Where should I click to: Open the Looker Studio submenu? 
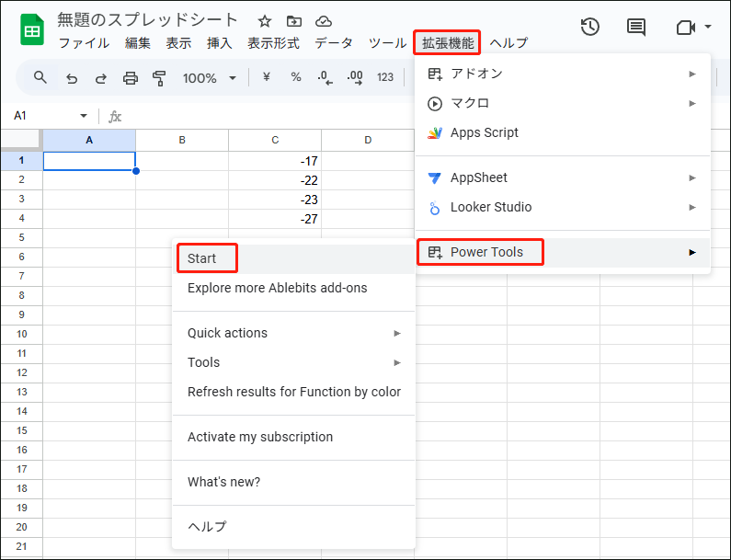[x=562, y=207]
